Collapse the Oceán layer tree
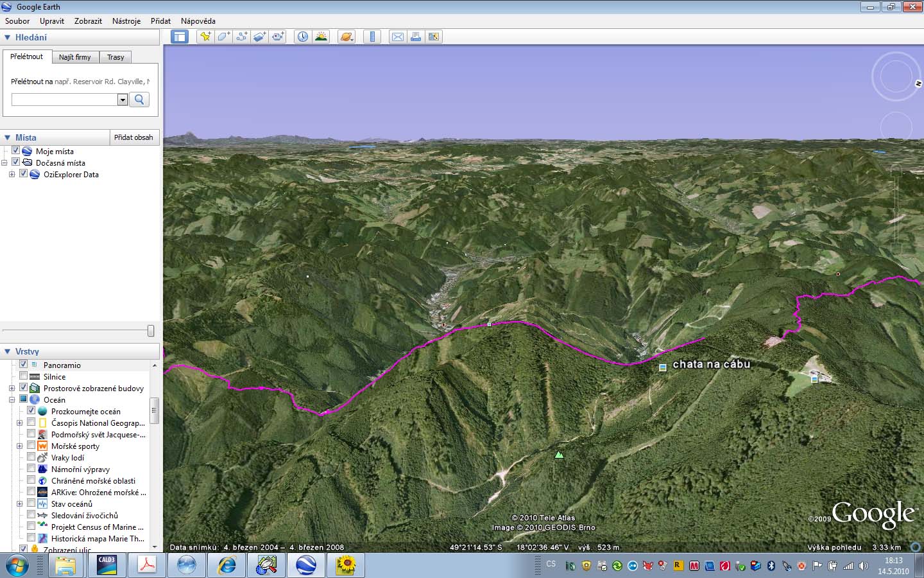This screenshot has height=578, width=924. point(12,399)
